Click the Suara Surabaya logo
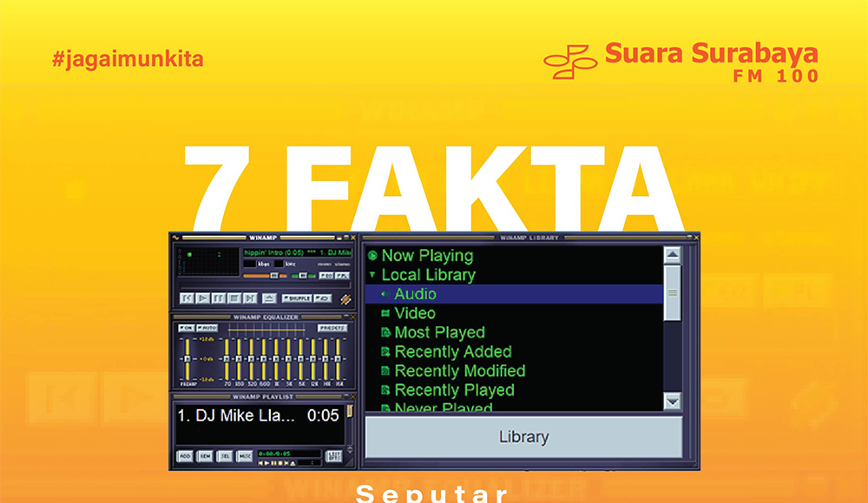 pyautogui.click(x=681, y=62)
